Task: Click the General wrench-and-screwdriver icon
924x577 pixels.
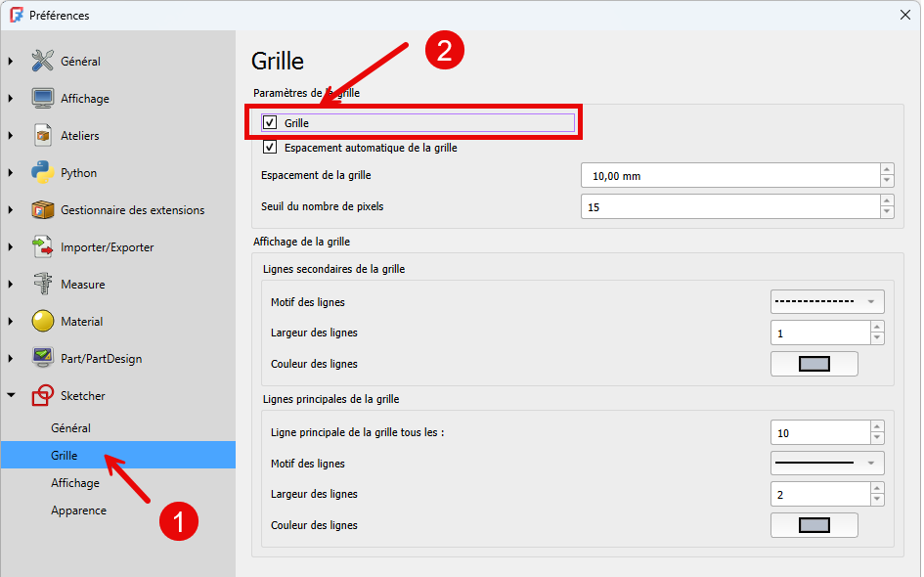Action: click(x=42, y=61)
